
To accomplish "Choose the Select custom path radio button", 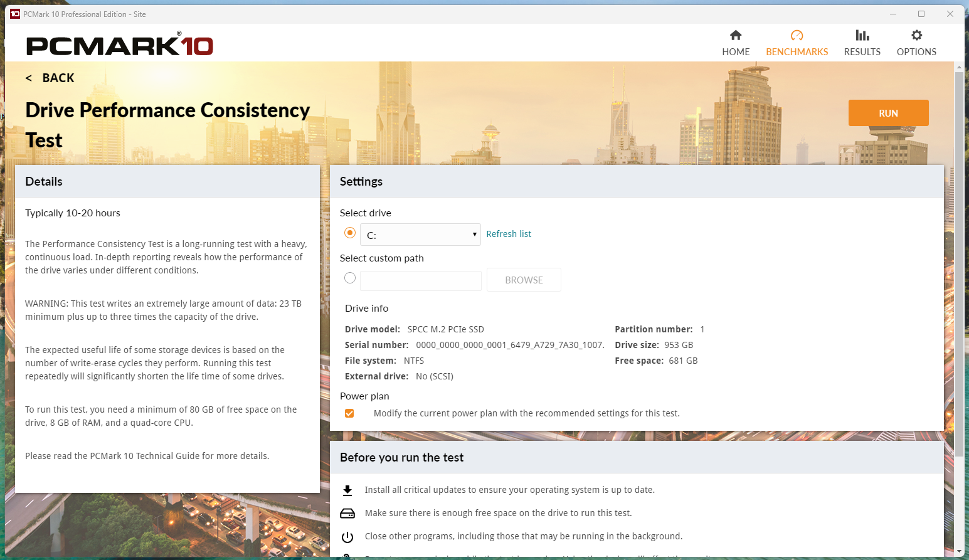I will tap(350, 278).
